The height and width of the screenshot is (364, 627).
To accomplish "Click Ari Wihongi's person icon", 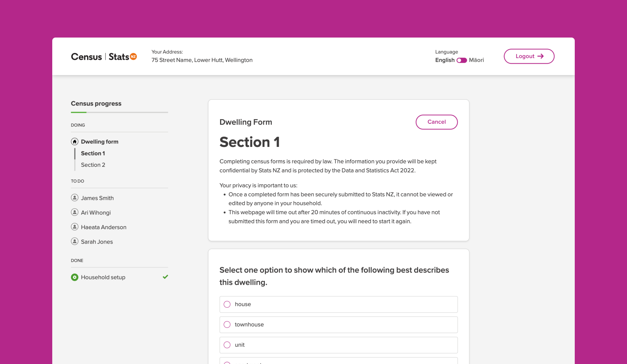I will tap(74, 212).
